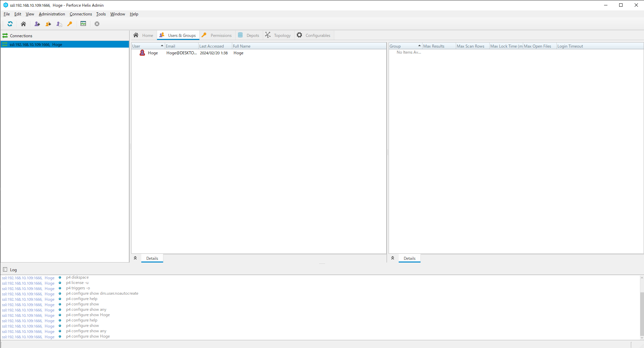Click the user spec document toolbar icon
Viewport: 644px width, 348px height.
pyautogui.click(x=59, y=24)
